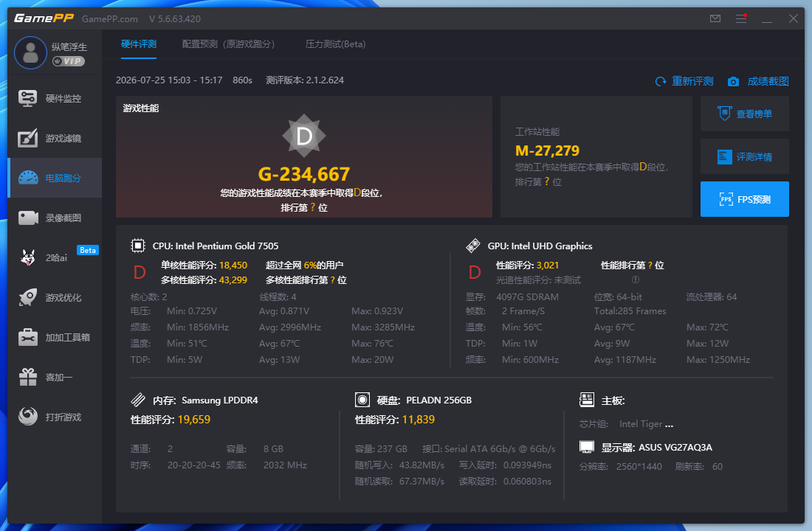
Task: Click multi-core score 43,299
Action: [x=233, y=280]
